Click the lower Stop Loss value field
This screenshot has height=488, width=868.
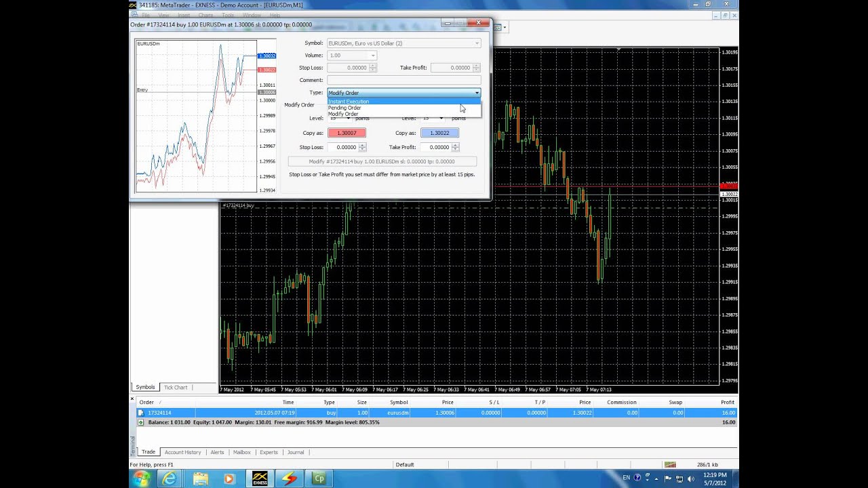coord(343,147)
